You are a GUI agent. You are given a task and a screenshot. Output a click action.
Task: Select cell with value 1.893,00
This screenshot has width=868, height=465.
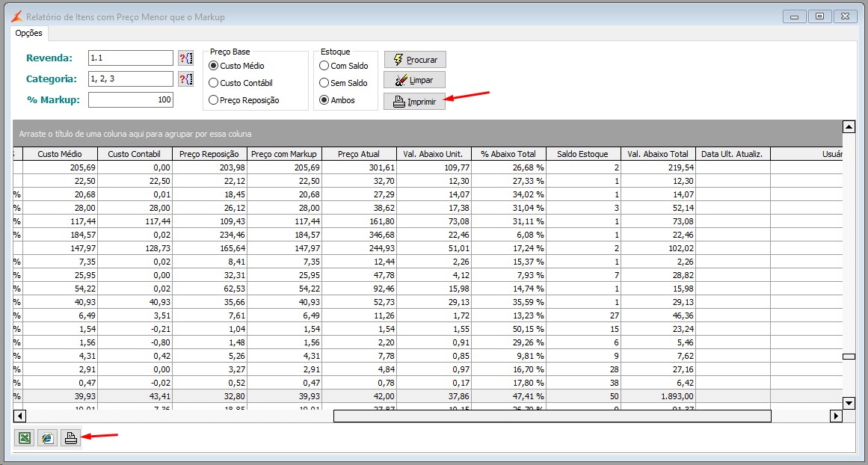tap(658, 396)
